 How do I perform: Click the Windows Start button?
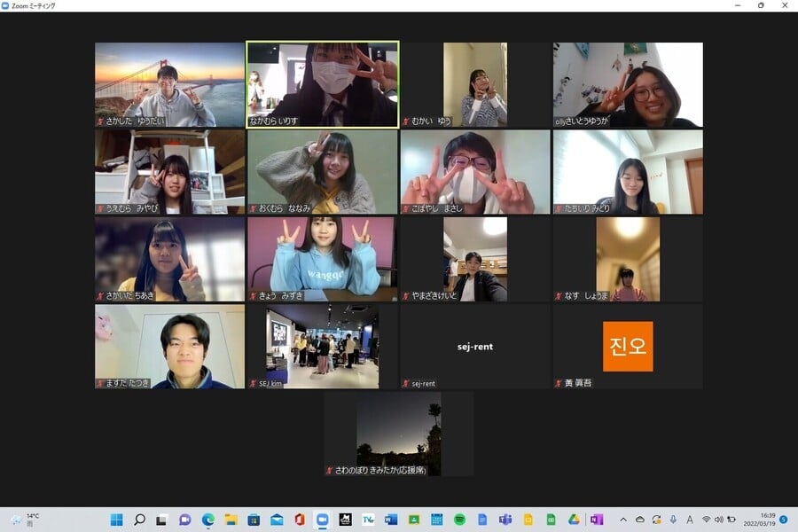click(x=116, y=520)
